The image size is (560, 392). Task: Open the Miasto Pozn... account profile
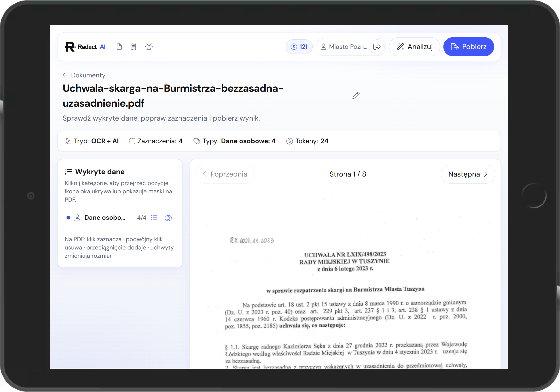pos(344,47)
